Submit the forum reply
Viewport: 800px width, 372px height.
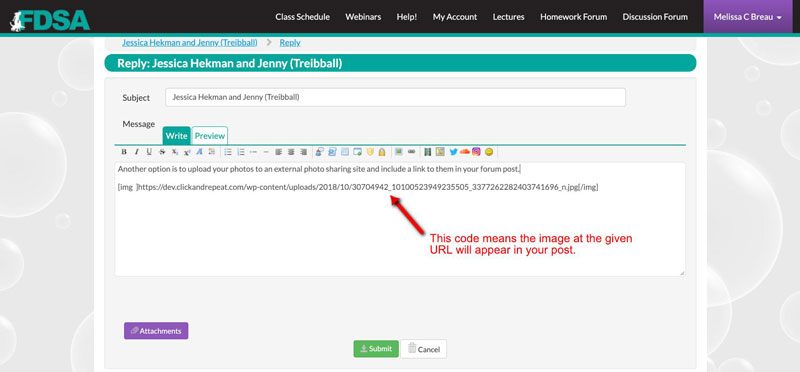(376, 349)
